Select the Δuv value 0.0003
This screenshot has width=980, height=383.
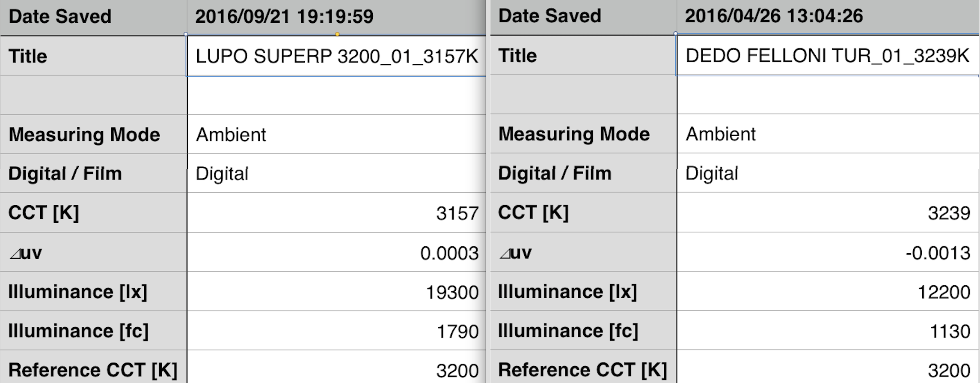point(449,253)
